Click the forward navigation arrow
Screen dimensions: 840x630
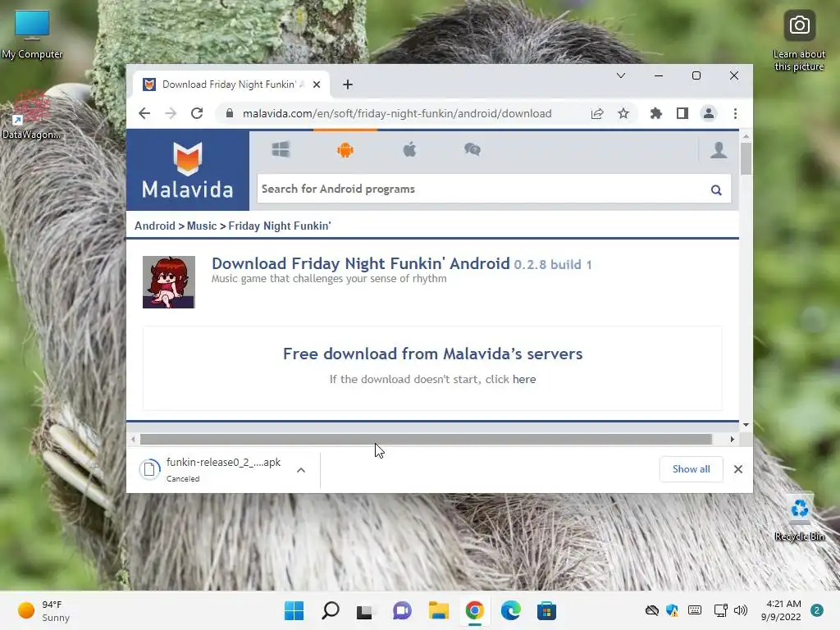click(171, 113)
